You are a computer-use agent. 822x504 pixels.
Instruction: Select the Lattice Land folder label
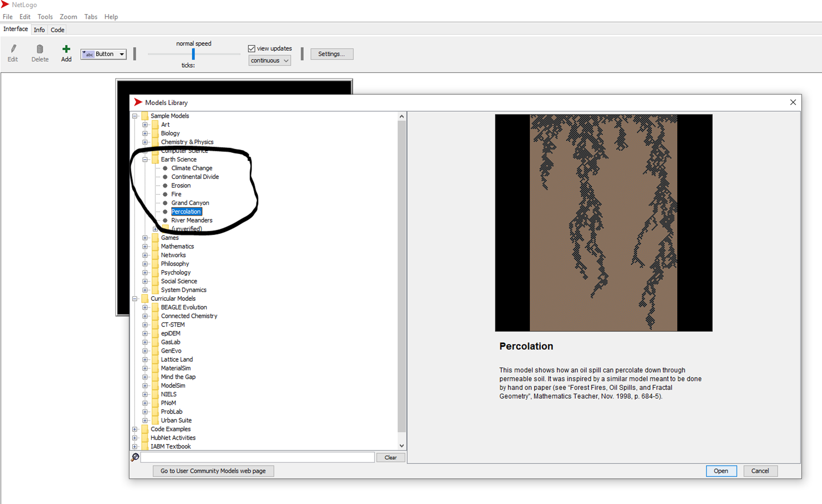177,360
